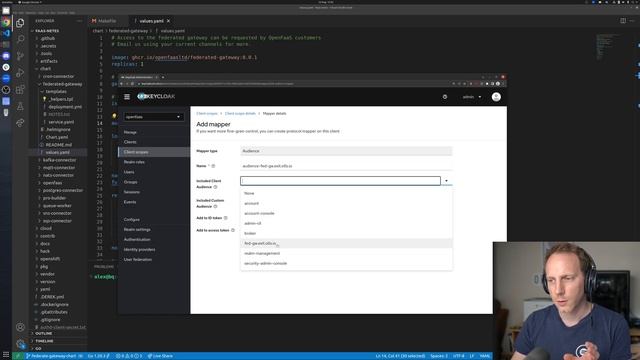Open the Source Control view icon
The image size is (640, 360).
pyautogui.click(x=20, y=56)
